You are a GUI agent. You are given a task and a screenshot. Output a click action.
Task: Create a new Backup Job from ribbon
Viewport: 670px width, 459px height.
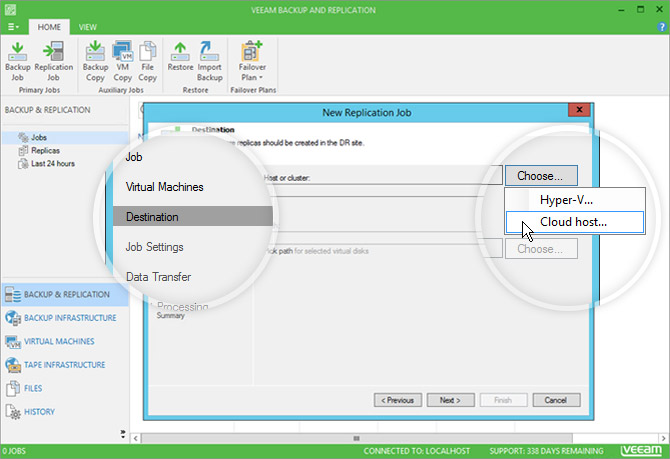[18, 62]
